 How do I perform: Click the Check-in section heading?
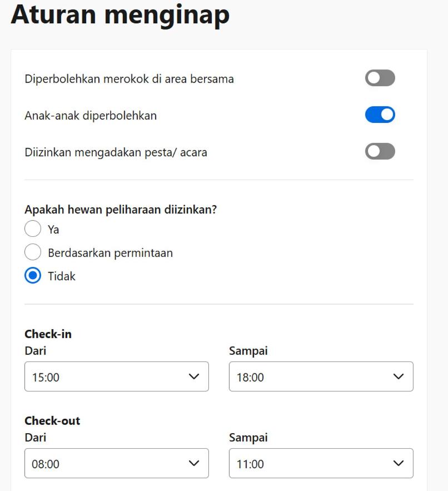pos(48,334)
